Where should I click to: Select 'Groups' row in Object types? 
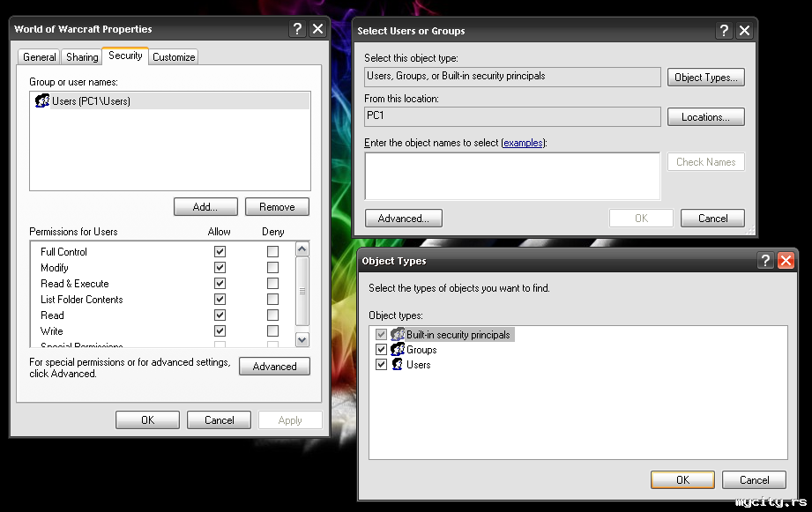(x=406, y=350)
